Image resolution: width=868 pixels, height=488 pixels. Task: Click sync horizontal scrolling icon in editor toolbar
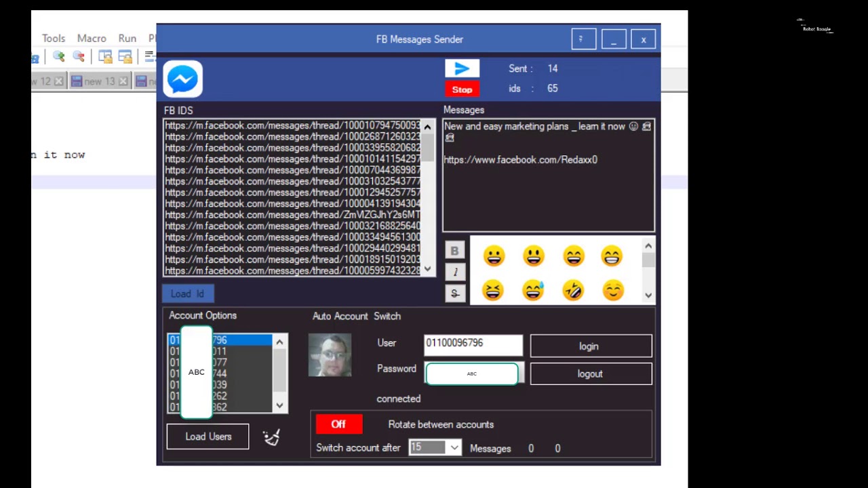point(125,57)
